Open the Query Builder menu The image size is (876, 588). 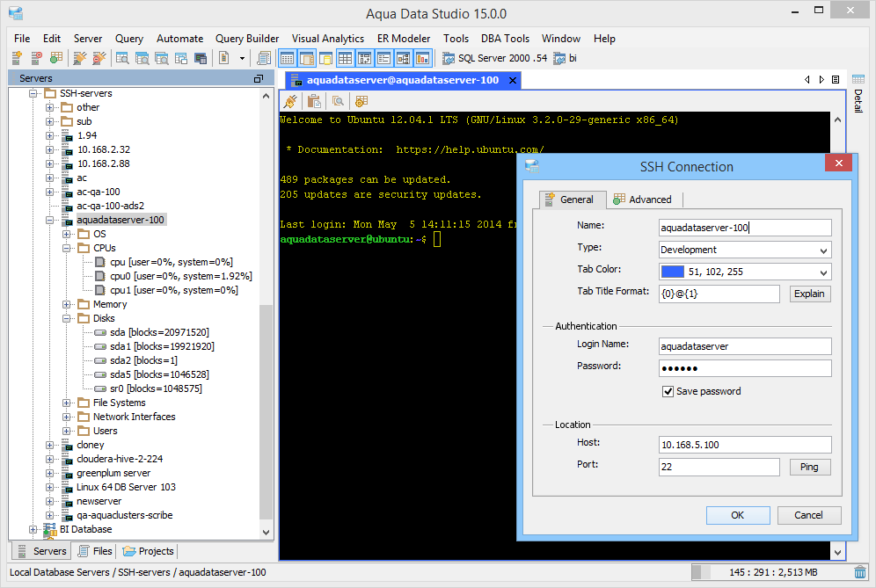[x=247, y=39]
